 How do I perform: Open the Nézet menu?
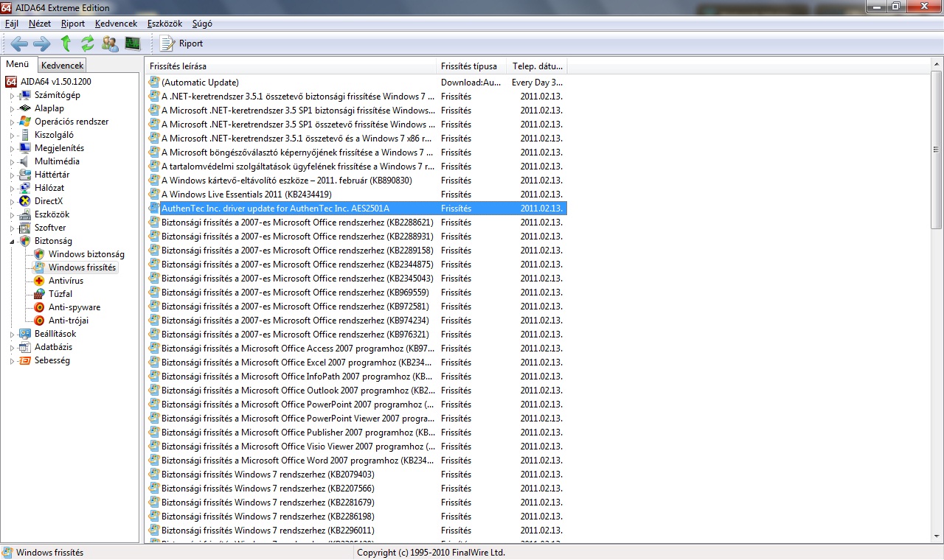point(40,24)
